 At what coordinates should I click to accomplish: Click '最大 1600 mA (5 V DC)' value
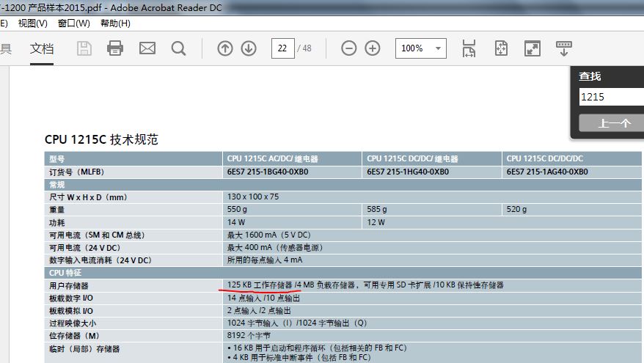pos(269,235)
